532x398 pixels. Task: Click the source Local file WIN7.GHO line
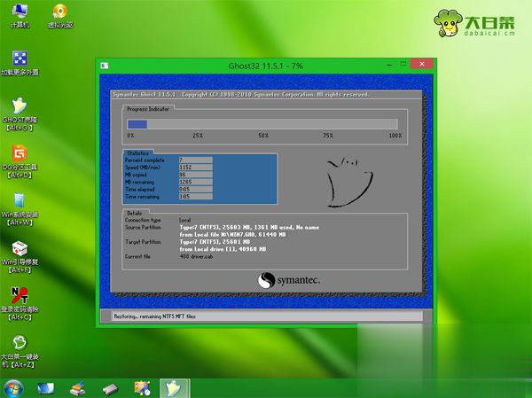coord(232,235)
